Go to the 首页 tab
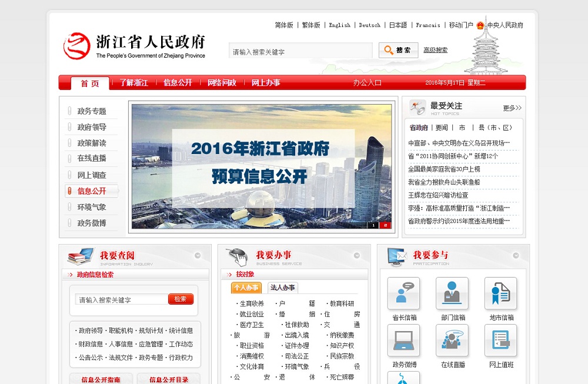 pyautogui.click(x=90, y=84)
